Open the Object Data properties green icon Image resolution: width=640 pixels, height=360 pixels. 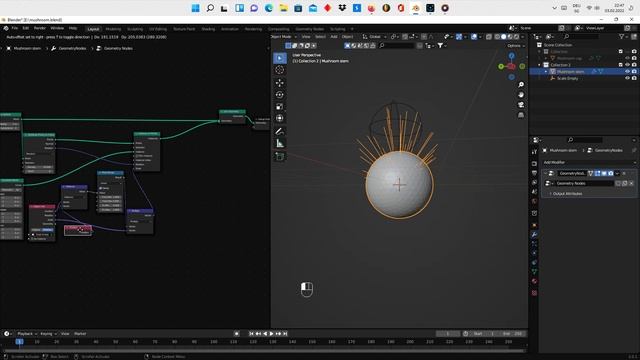tap(534, 271)
